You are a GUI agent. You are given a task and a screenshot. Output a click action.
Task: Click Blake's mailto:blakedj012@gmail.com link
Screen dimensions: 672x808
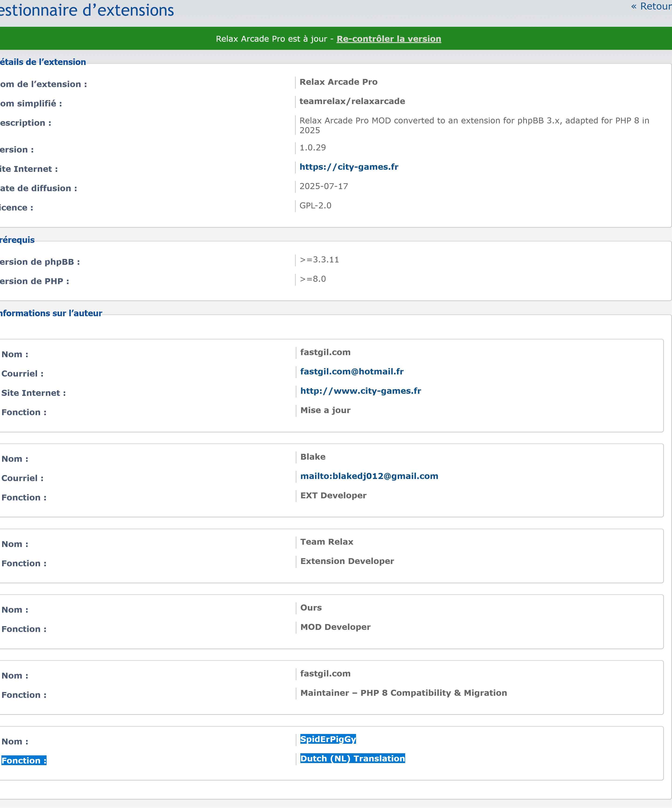(369, 476)
